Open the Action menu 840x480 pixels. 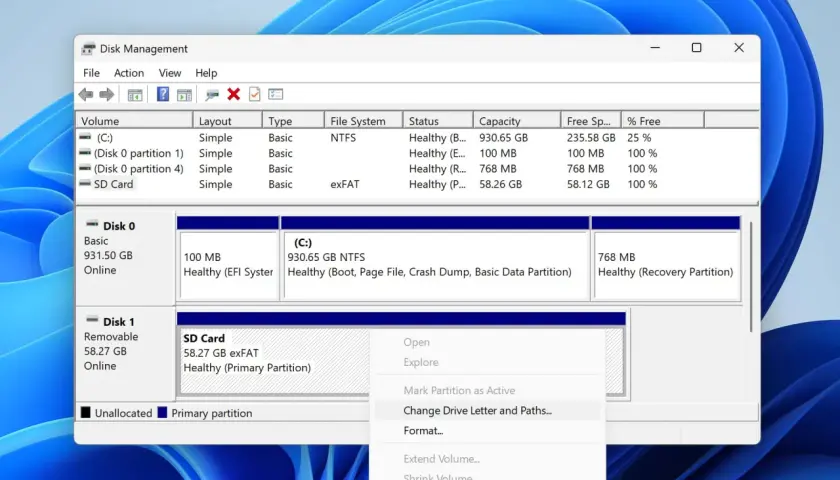click(129, 73)
